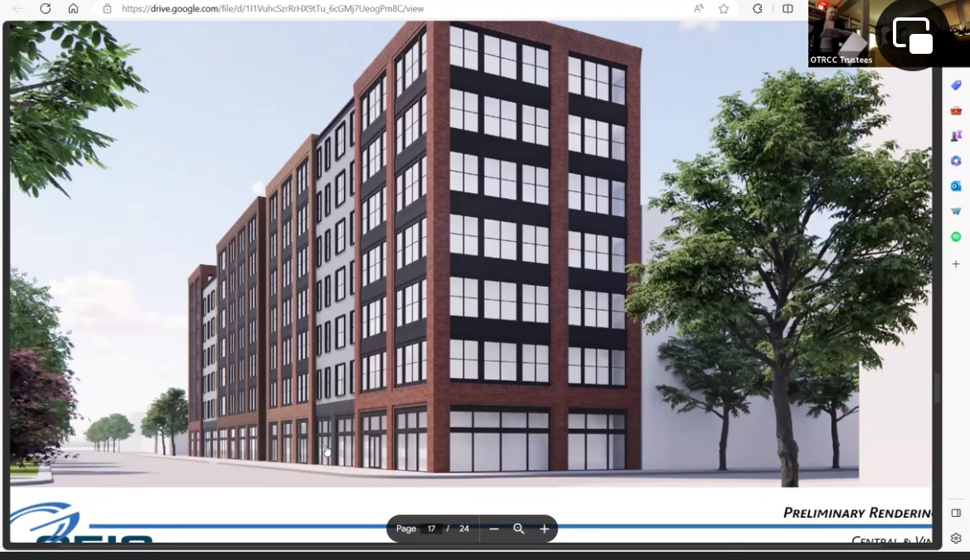
Task: Click the picture-in-picture overlay icon
Action: pos(913,36)
